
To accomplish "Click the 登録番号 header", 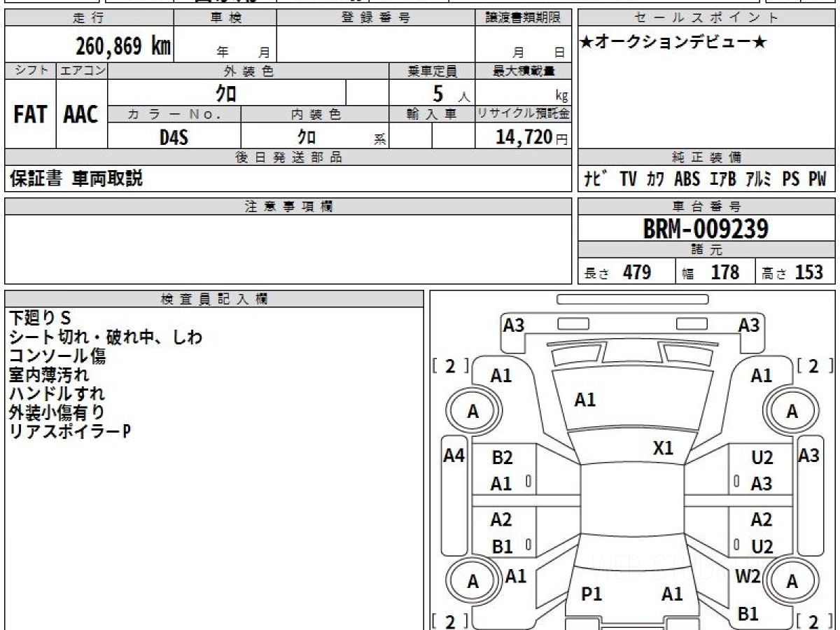I will (x=376, y=18).
